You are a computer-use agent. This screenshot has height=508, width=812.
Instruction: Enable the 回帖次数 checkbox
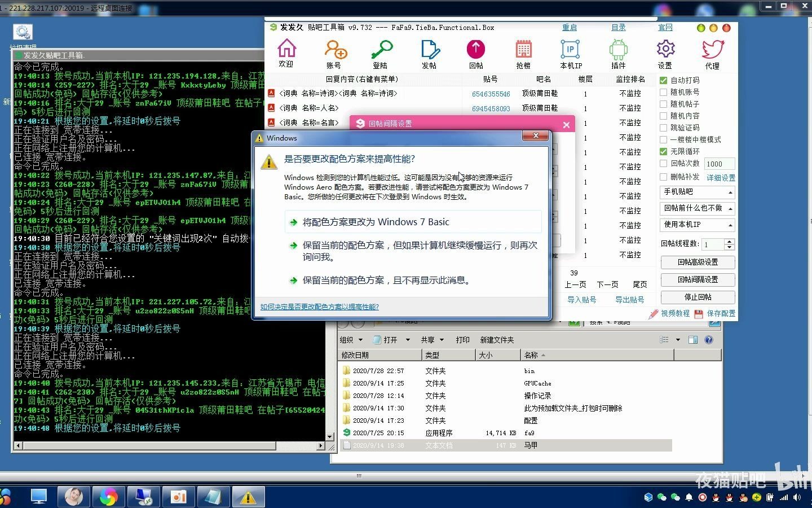pyautogui.click(x=664, y=163)
